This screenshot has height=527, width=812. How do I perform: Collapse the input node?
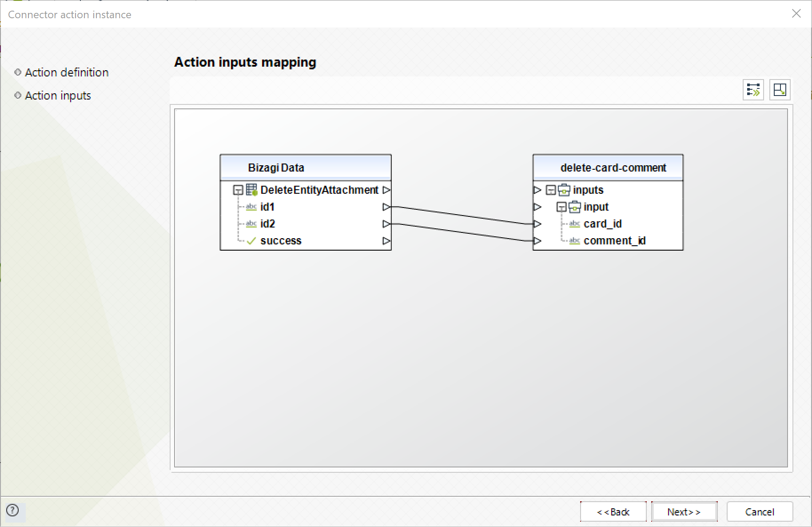[561, 207]
